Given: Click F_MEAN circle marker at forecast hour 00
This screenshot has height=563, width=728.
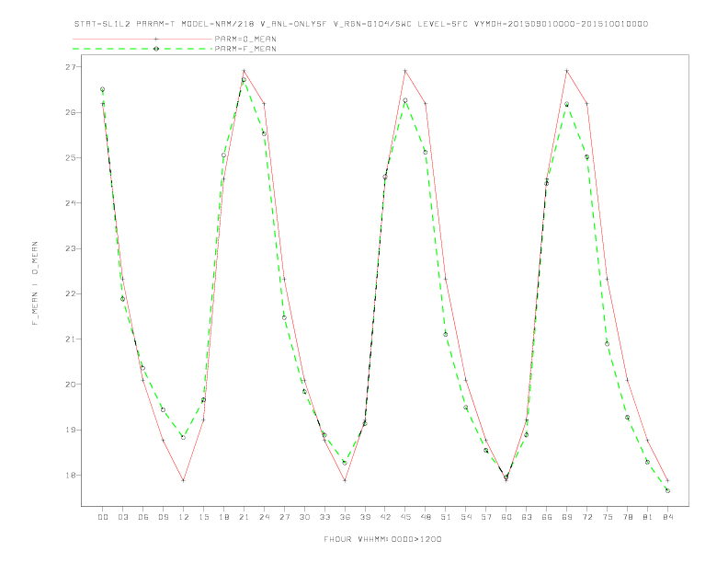Looking at the screenshot, I should [103, 89].
